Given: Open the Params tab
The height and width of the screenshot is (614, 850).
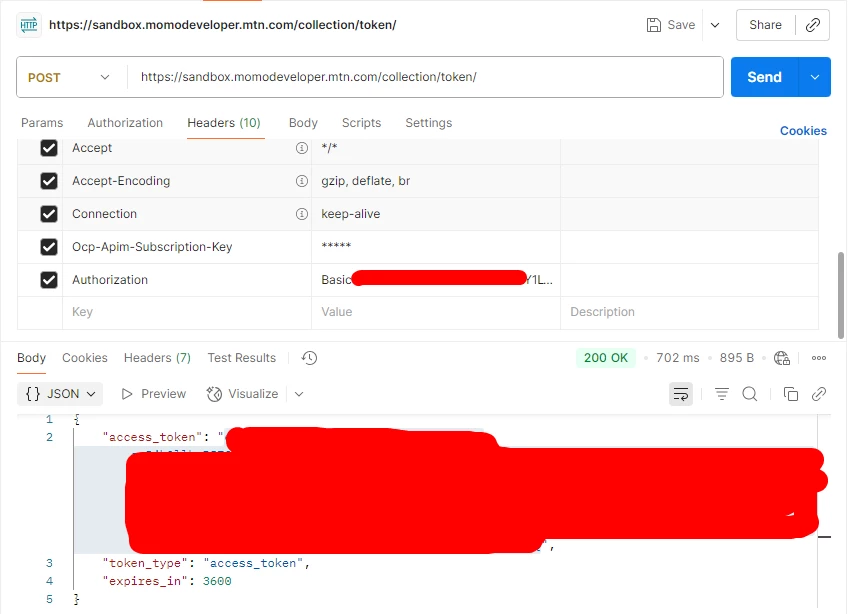Looking at the screenshot, I should click(x=42, y=123).
